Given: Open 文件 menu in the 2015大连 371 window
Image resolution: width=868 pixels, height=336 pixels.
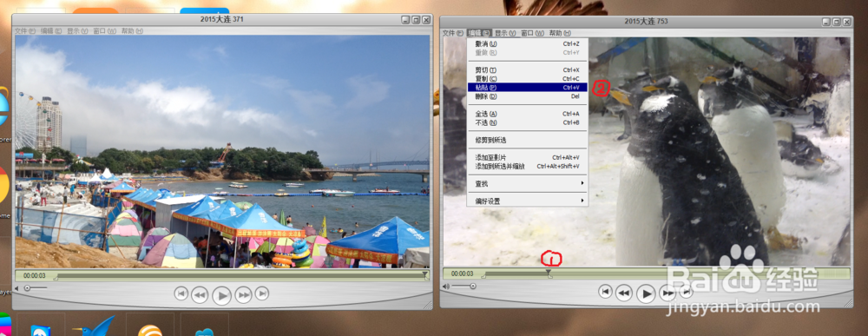Looking at the screenshot, I should tap(25, 31).
